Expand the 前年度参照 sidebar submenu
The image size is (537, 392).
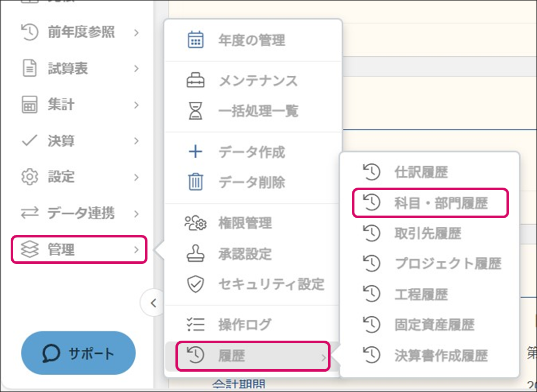click(80, 33)
